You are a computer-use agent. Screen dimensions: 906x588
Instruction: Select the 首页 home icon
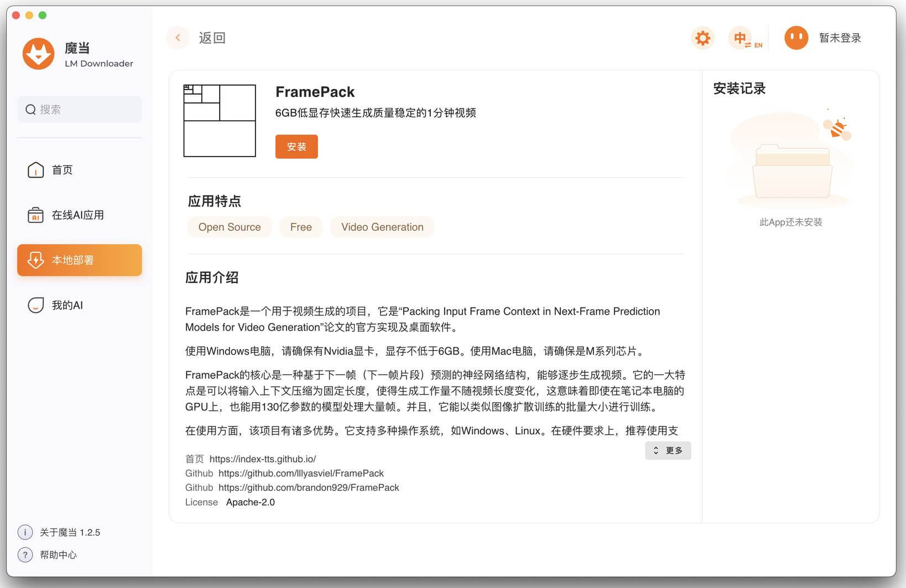tap(35, 170)
